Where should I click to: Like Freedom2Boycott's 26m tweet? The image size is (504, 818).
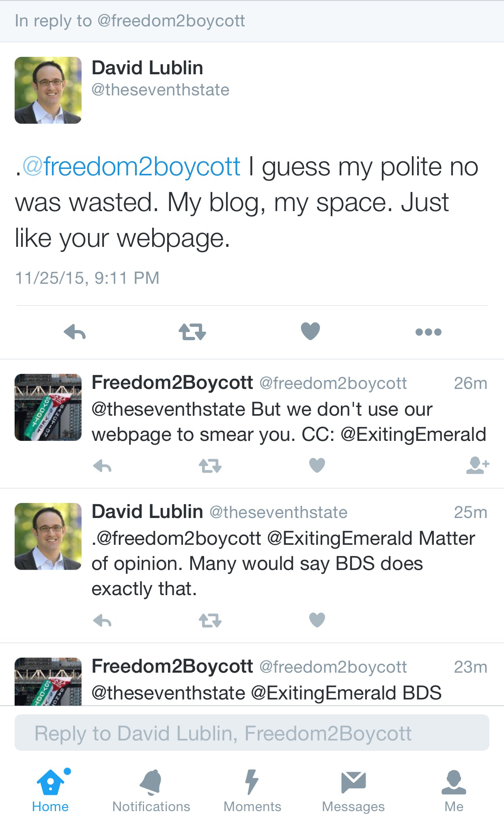pos(317,465)
